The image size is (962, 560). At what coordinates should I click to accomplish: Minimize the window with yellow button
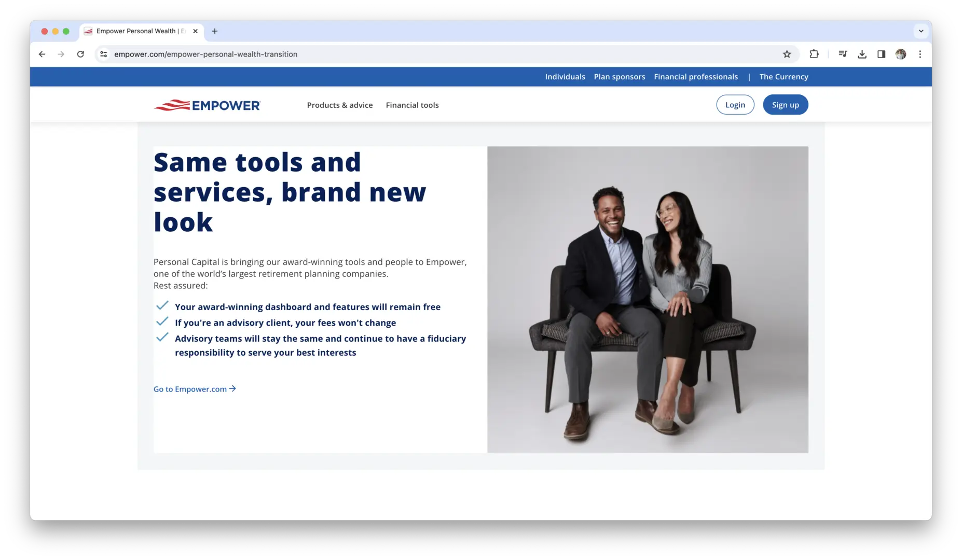pyautogui.click(x=56, y=31)
